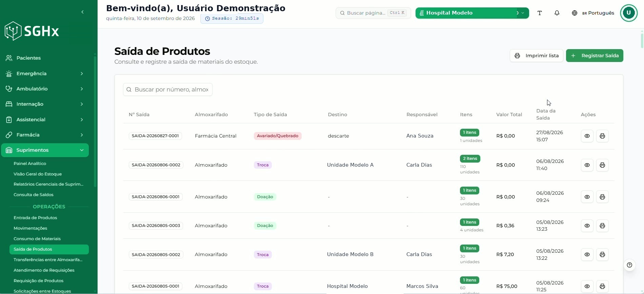Print SAIDA-20260805-0003 record

(x=602, y=226)
